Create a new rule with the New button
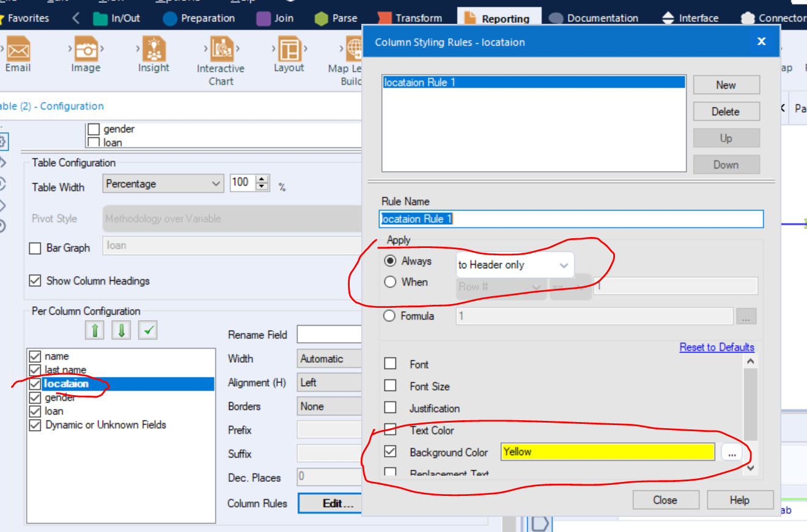807x532 pixels. coord(726,85)
